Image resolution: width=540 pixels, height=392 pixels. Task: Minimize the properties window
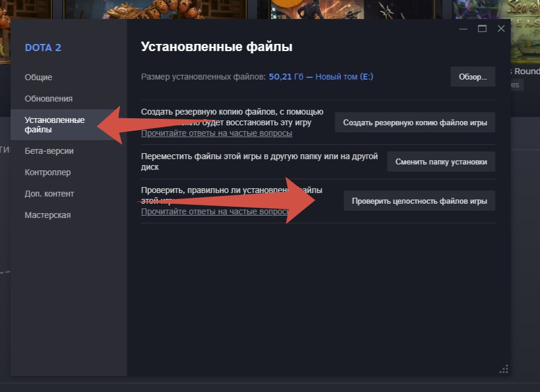(463, 29)
